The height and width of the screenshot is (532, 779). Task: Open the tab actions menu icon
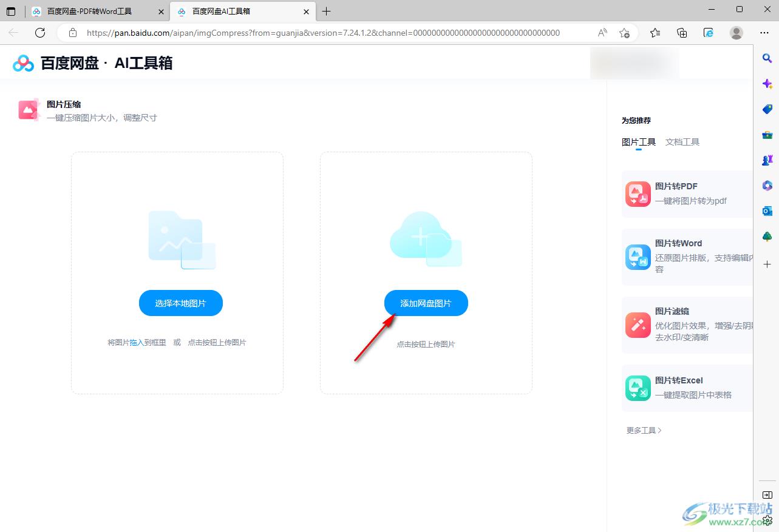pos(11,12)
